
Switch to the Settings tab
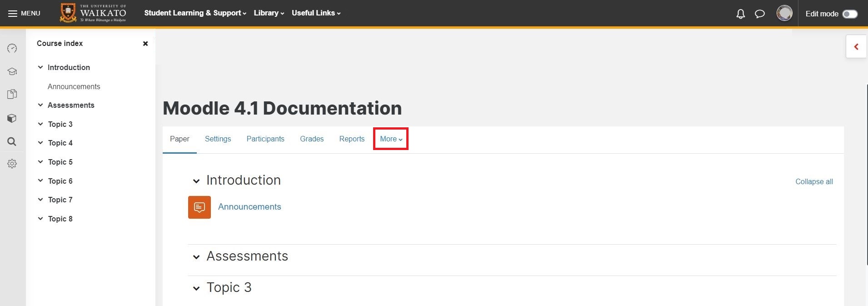tap(218, 139)
